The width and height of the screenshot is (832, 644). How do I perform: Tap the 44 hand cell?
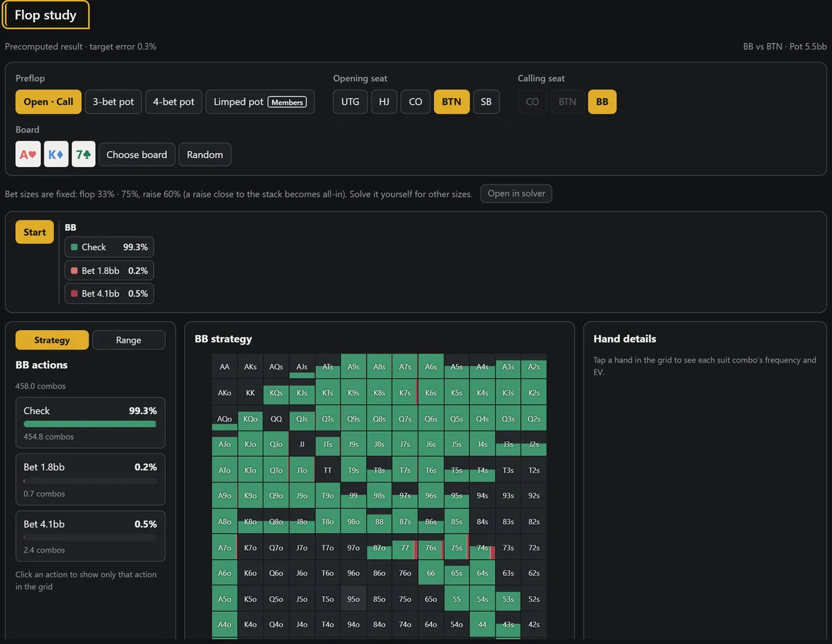(483, 625)
